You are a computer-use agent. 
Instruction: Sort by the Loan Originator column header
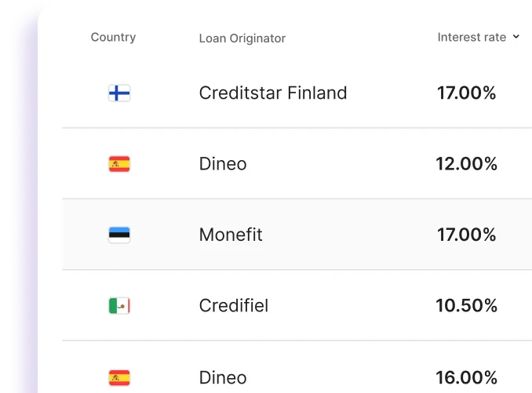pyautogui.click(x=242, y=38)
